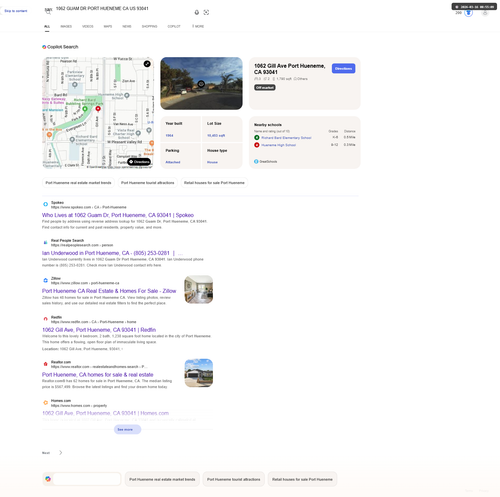Open Realtor.com Port Hueneme homes for sale link

point(98,375)
